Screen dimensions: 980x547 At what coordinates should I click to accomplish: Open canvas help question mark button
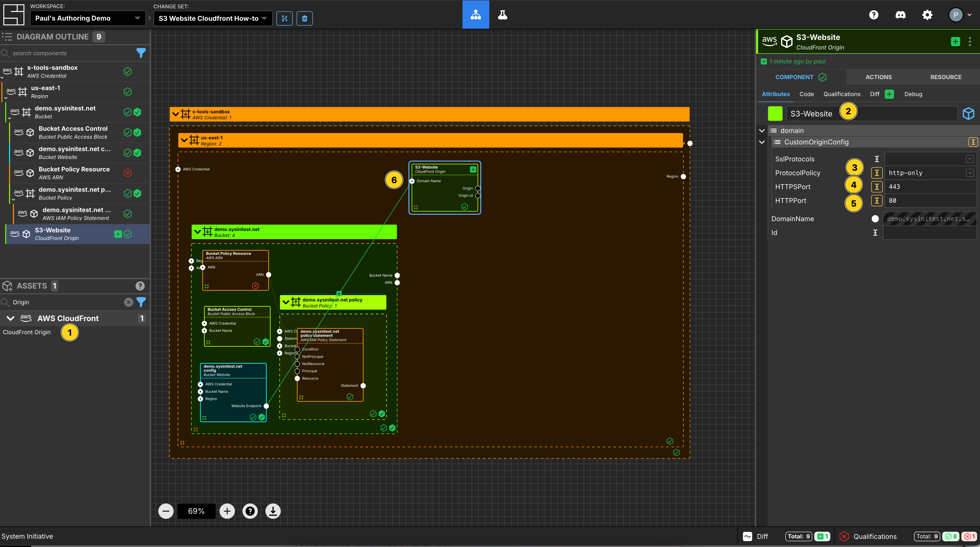(250, 511)
